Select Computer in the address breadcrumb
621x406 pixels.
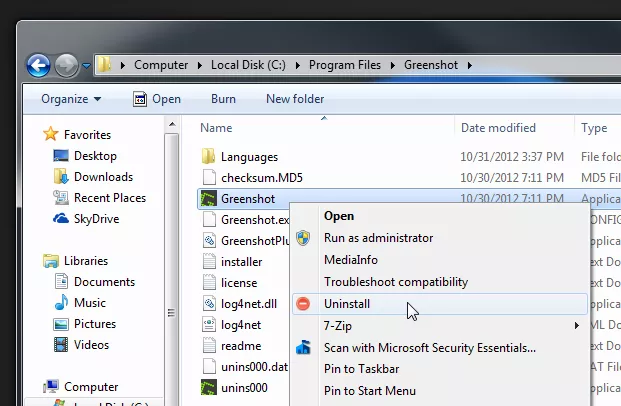161,65
